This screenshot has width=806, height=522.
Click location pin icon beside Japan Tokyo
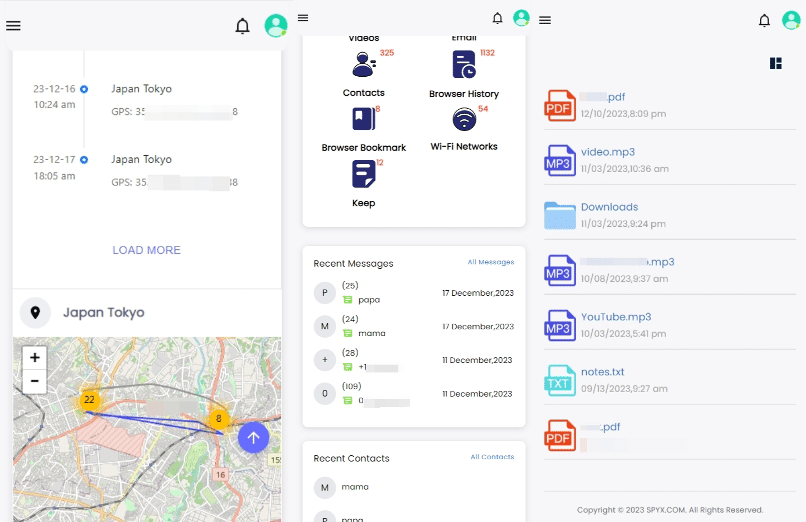[x=35, y=312]
